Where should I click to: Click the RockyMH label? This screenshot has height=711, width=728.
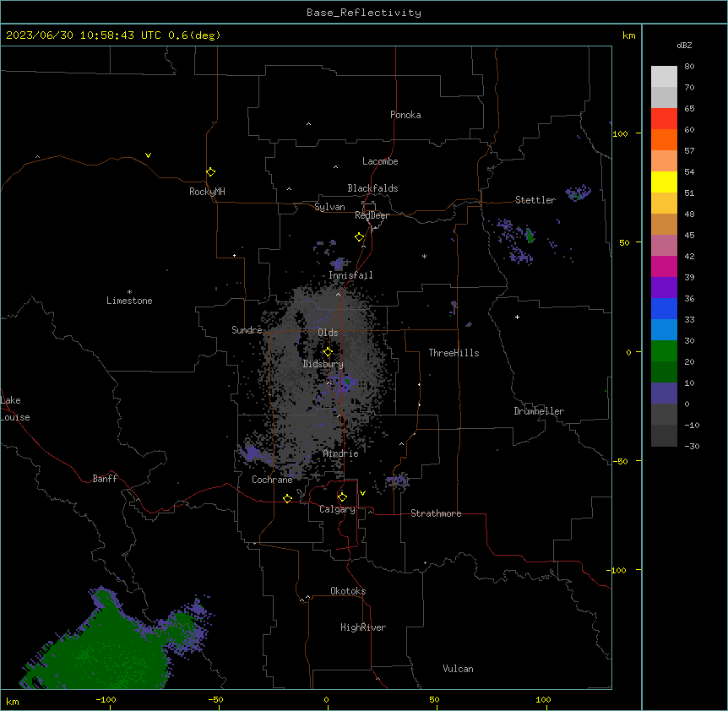207,192
